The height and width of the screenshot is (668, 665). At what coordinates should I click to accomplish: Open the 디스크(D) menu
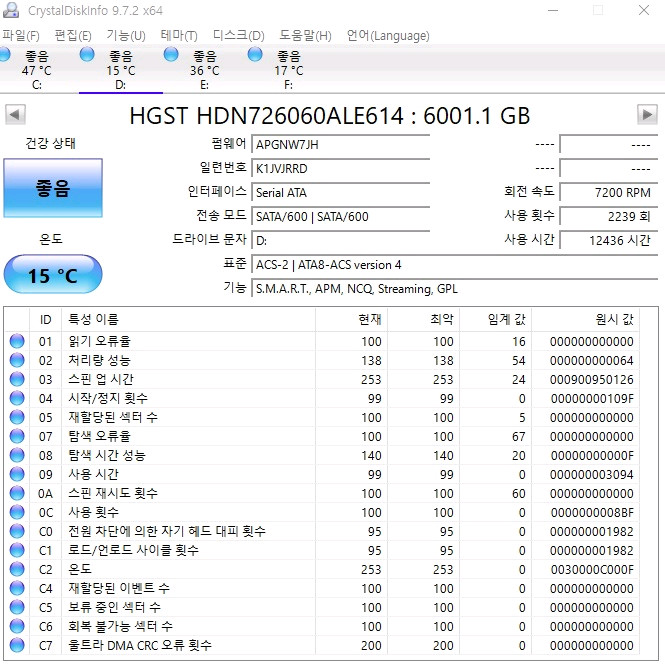point(239,35)
